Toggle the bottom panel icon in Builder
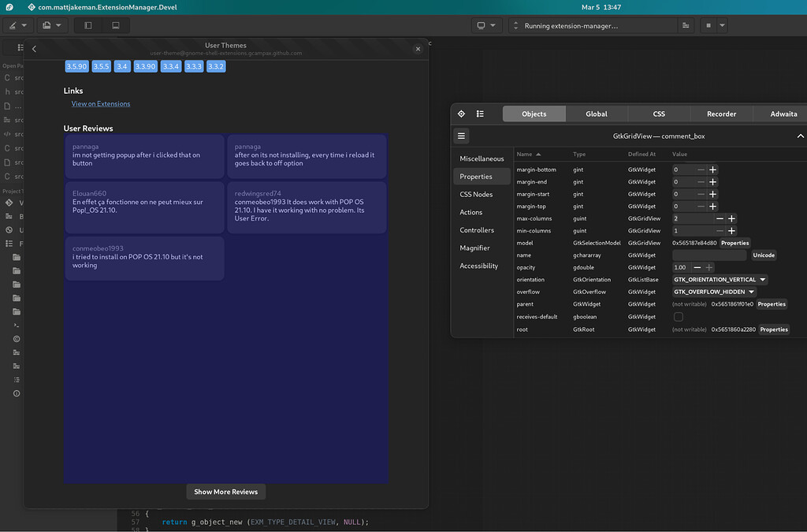The image size is (807, 532). coord(116,25)
